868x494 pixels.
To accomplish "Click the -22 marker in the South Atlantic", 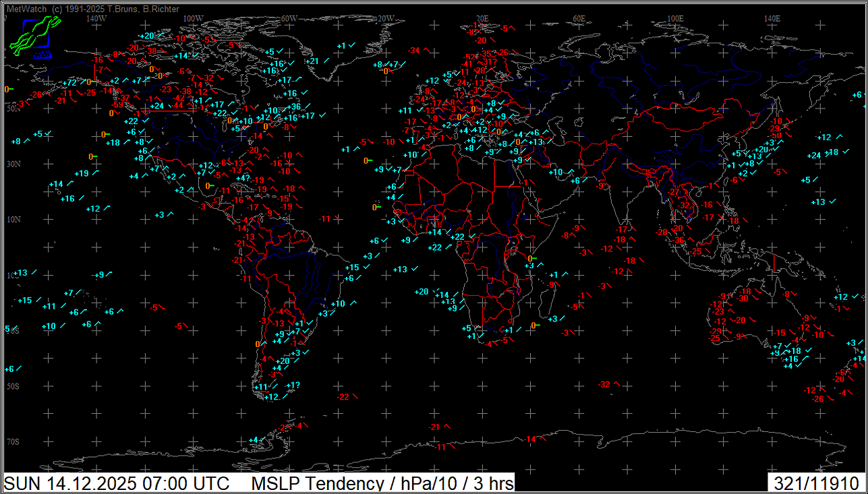I will pyautogui.click(x=343, y=396).
